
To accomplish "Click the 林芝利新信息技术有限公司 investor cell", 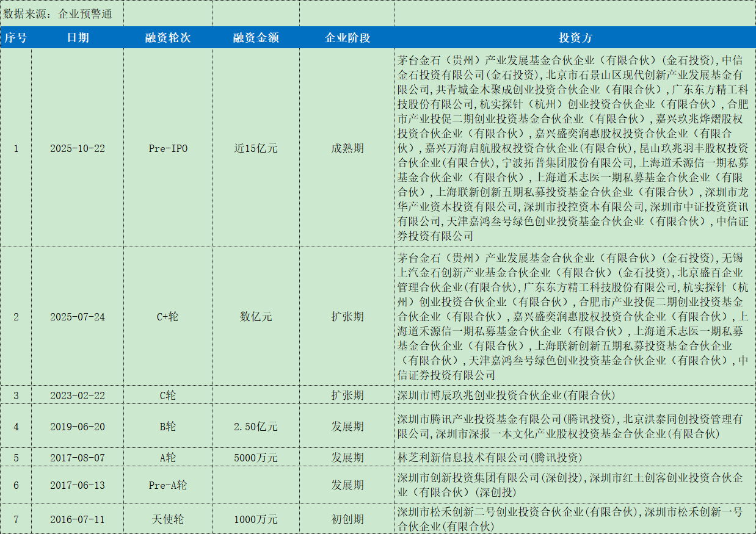I will point(575,458).
